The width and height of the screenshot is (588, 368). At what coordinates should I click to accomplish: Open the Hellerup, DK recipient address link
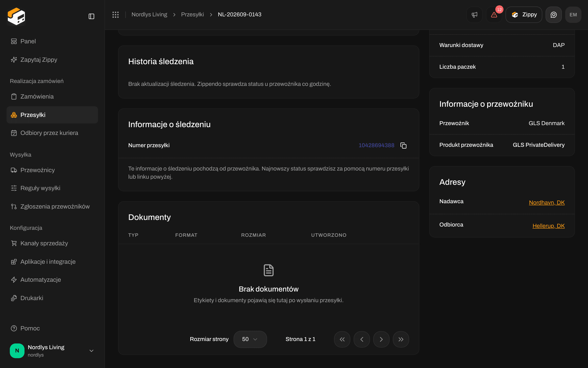(548, 226)
